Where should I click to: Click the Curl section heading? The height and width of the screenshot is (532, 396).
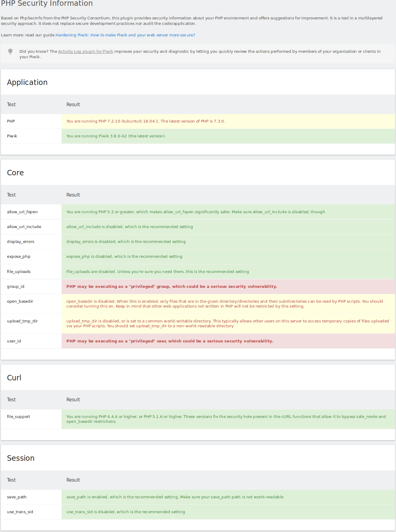[14, 378]
